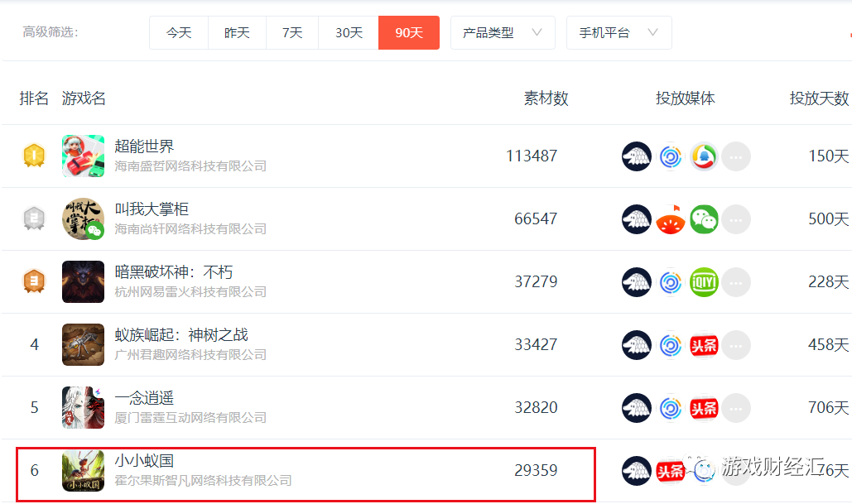Image resolution: width=852 pixels, height=504 pixels.
Task: Expand more media icons for 超能世界 via ellipsis
Action: (735, 156)
